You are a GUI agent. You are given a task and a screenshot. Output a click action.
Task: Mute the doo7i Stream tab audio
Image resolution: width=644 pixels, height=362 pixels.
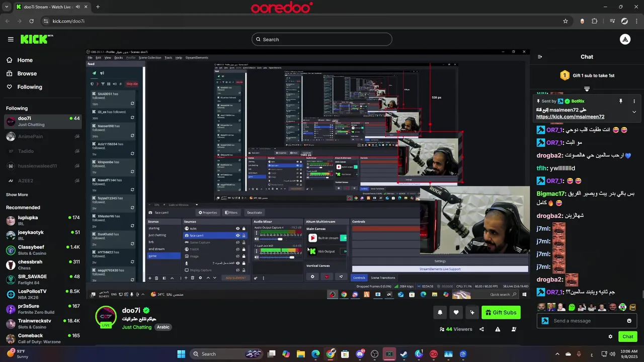pyautogui.click(x=77, y=7)
